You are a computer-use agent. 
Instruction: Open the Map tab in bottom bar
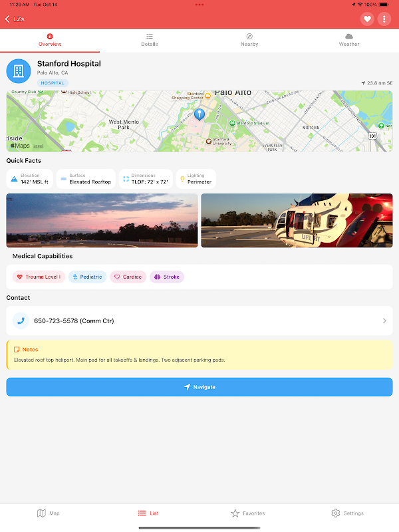[x=48, y=513]
